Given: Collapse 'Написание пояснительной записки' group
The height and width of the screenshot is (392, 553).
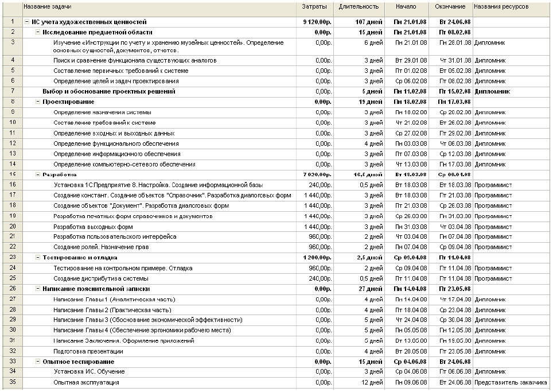Looking at the screenshot, I should (38, 289).
